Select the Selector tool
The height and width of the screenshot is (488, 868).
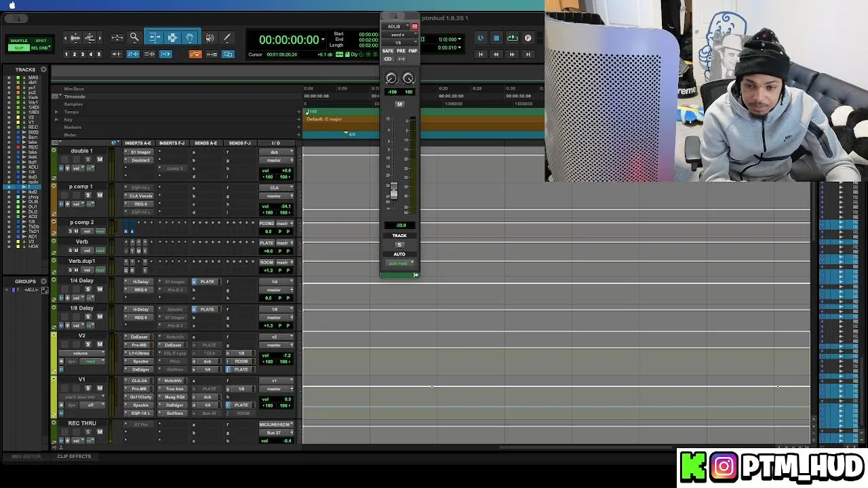pyautogui.click(x=172, y=38)
